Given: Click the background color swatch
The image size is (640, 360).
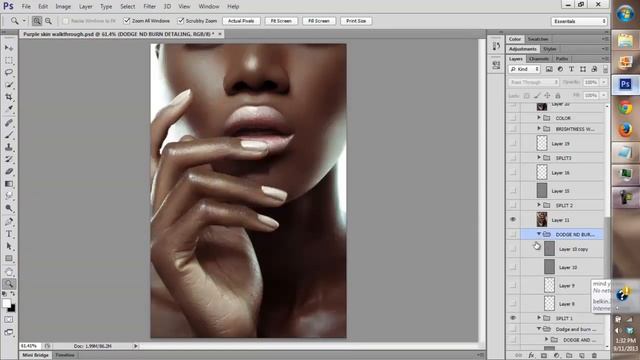Looking at the screenshot, I should (x=12, y=309).
